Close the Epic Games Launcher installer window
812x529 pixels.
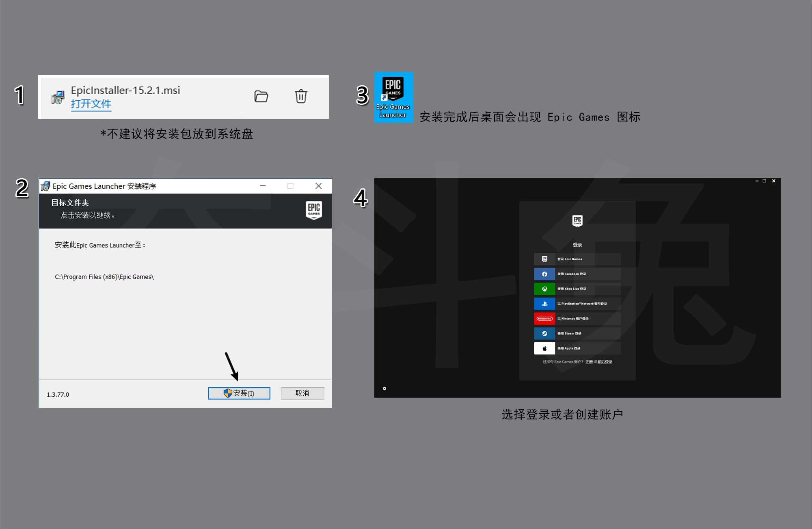318,186
